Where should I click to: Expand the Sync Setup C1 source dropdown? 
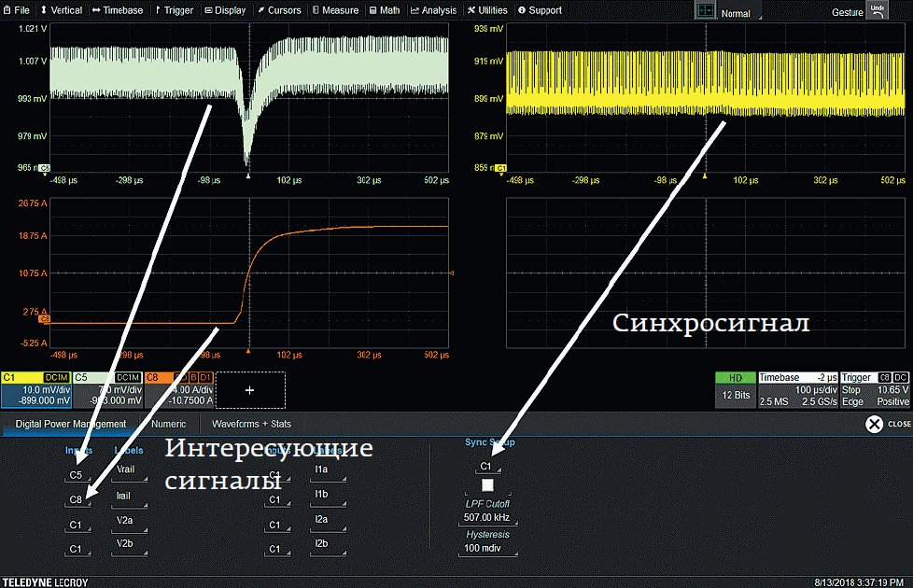(485, 466)
